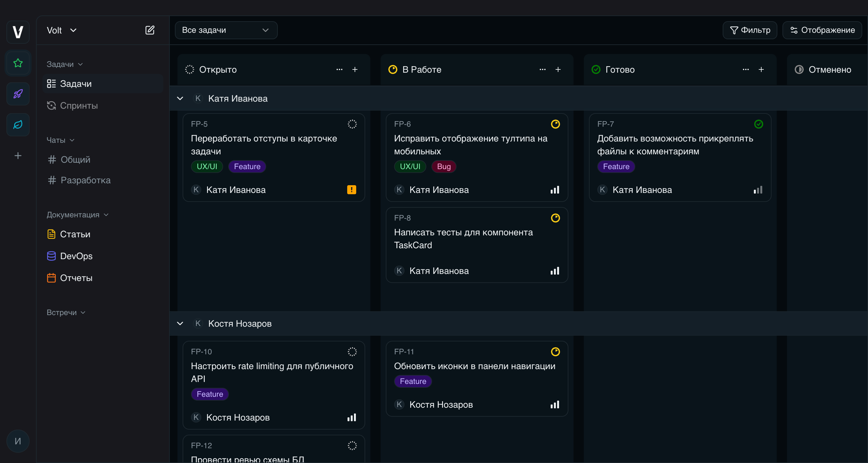Open the Все задачи dropdown
868x463 pixels.
(x=226, y=30)
